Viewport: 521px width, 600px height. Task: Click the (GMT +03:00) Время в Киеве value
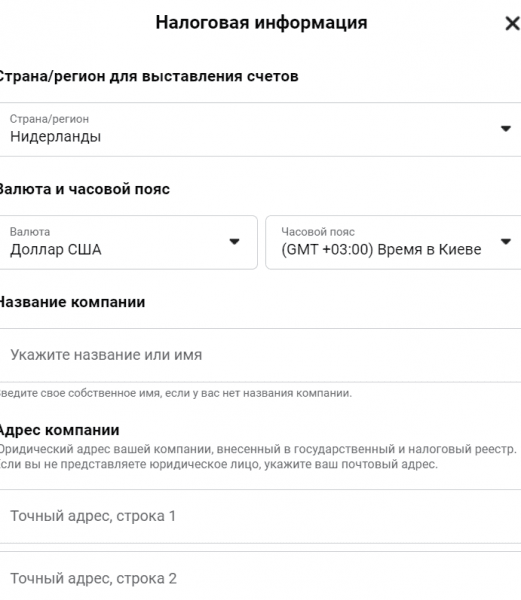381,249
